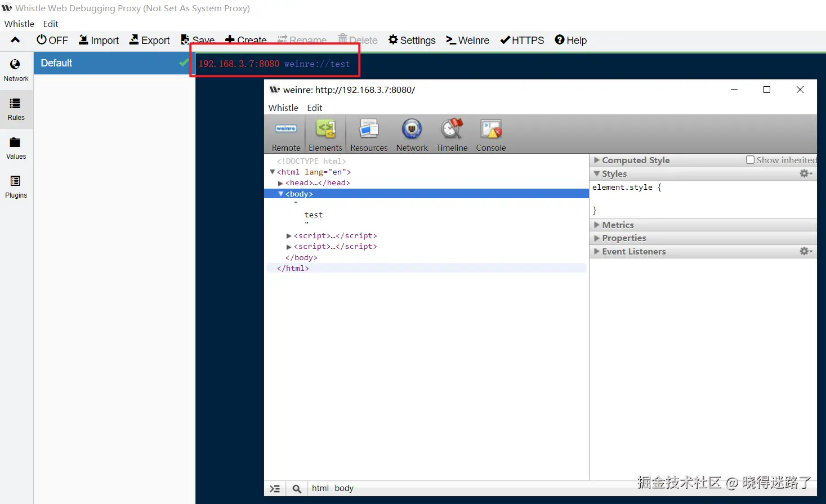Select the Default rule group
The image size is (826, 504).
pyautogui.click(x=113, y=63)
